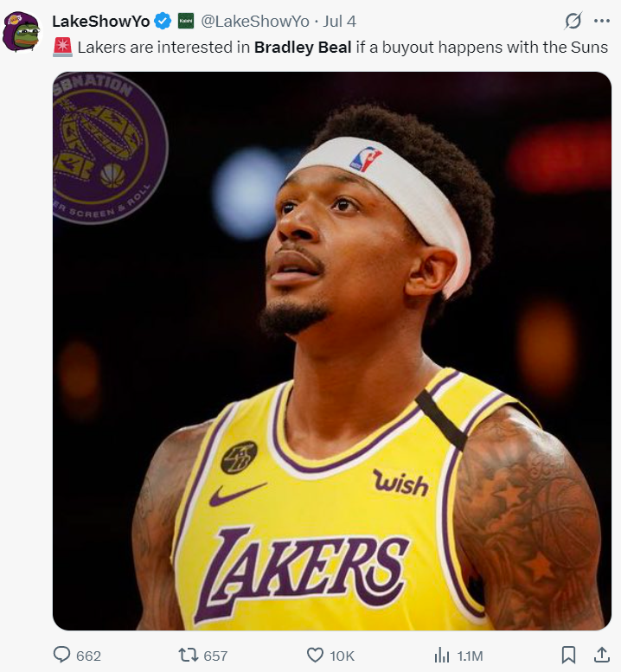Viewport: 621px width, 672px height.
Task: Open LakeShowYo display name link
Action: 100,21
